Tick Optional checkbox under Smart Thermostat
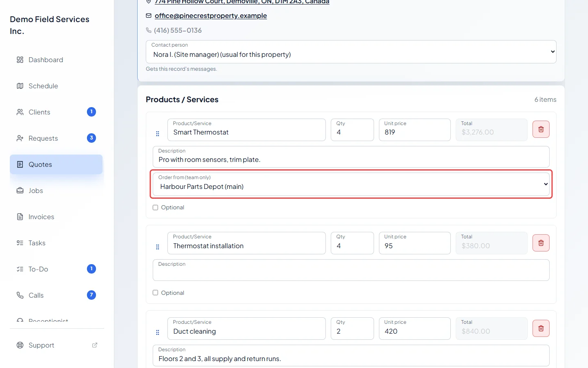Viewport: 588px width, 368px height. [x=155, y=207]
